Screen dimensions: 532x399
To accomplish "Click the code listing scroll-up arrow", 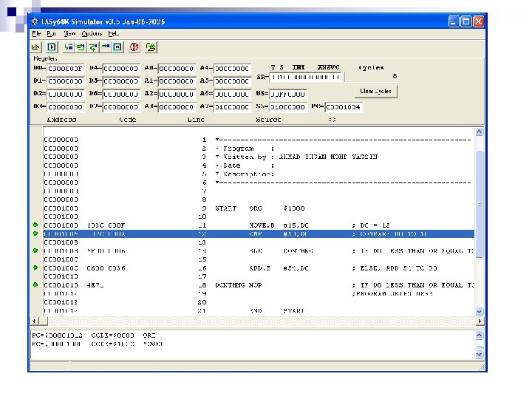I will tap(479, 132).
